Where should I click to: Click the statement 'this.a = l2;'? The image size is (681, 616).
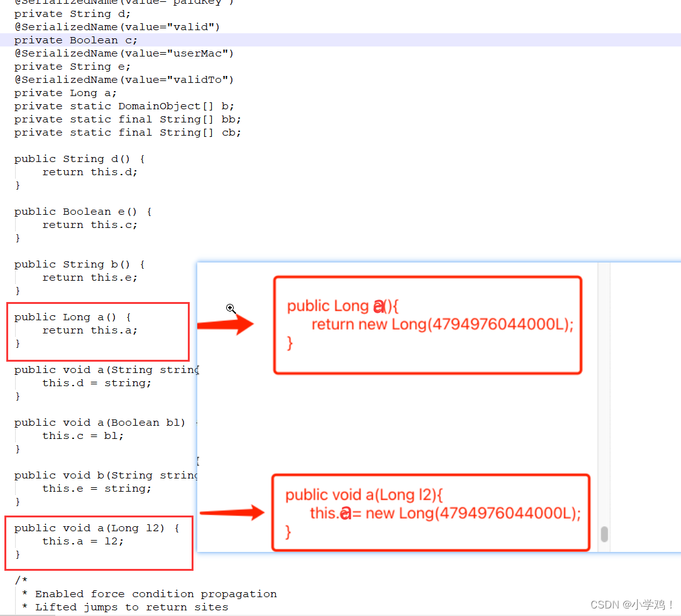pyautogui.click(x=82, y=541)
